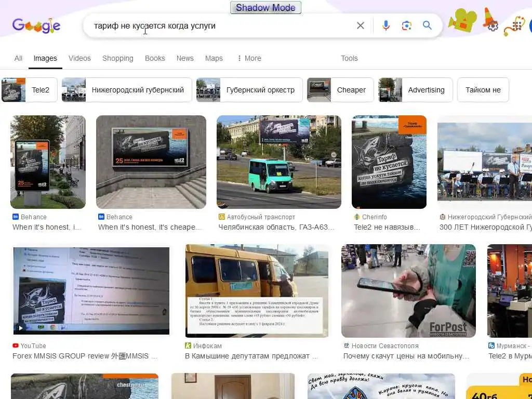Viewport: 532px width, 399px height.
Task: Open 'Tele2 в Мурм' result link
Action: point(510,356)
